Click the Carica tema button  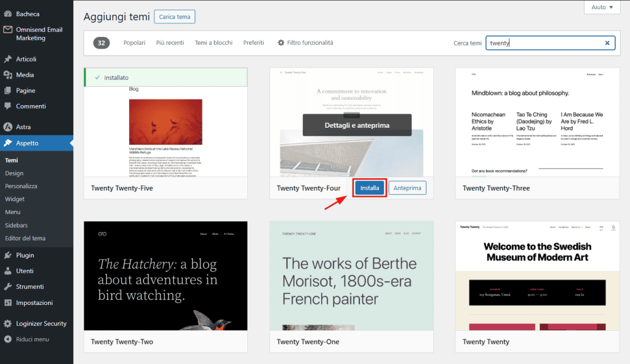pyautogui.click(x=175, y=17)
